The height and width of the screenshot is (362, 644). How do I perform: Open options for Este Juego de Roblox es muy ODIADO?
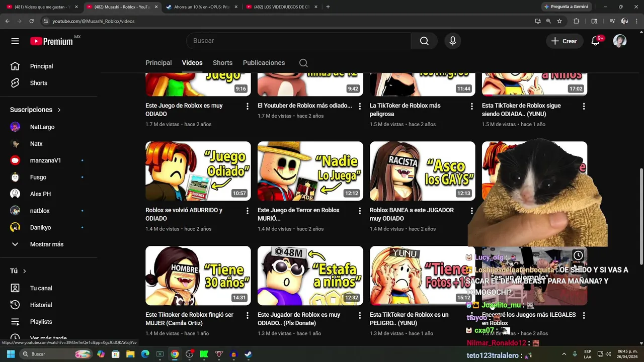(247, 106)
